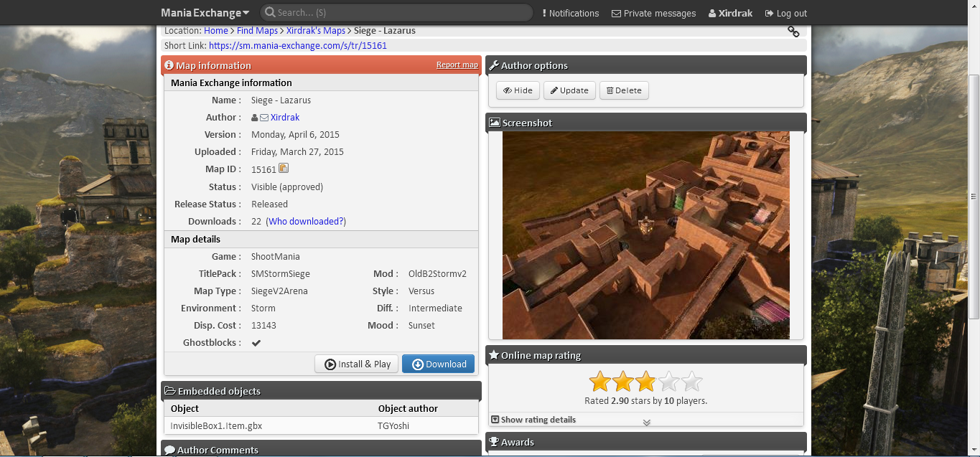Rate the map two stars
This screenshot has width=980, height=457.
(x=623, y=381)
